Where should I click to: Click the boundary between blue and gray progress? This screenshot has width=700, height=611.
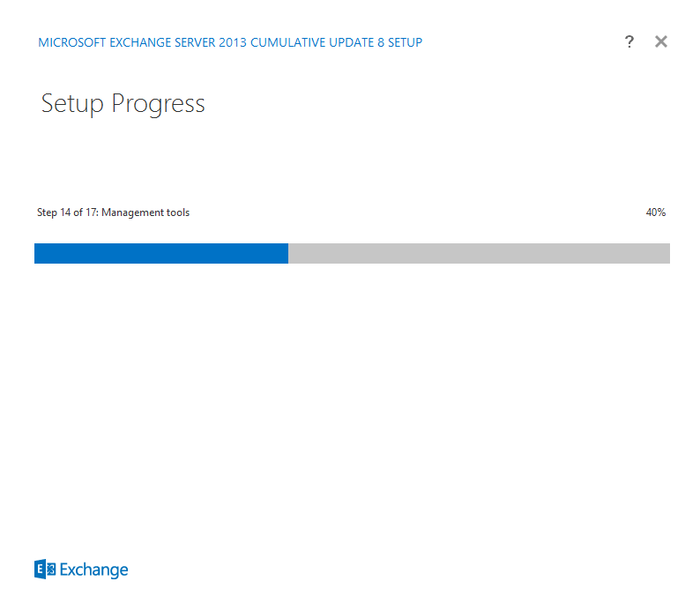click(x=288, y=254)
